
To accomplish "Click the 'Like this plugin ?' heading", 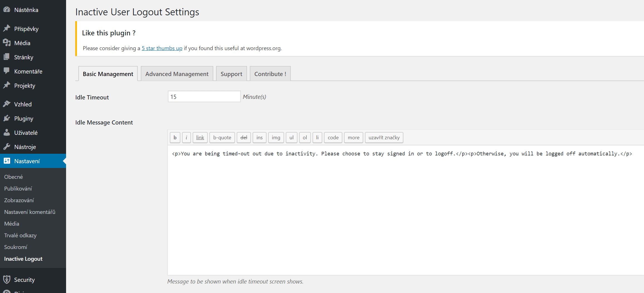I will pyautogui.click(x=109, y=33).
